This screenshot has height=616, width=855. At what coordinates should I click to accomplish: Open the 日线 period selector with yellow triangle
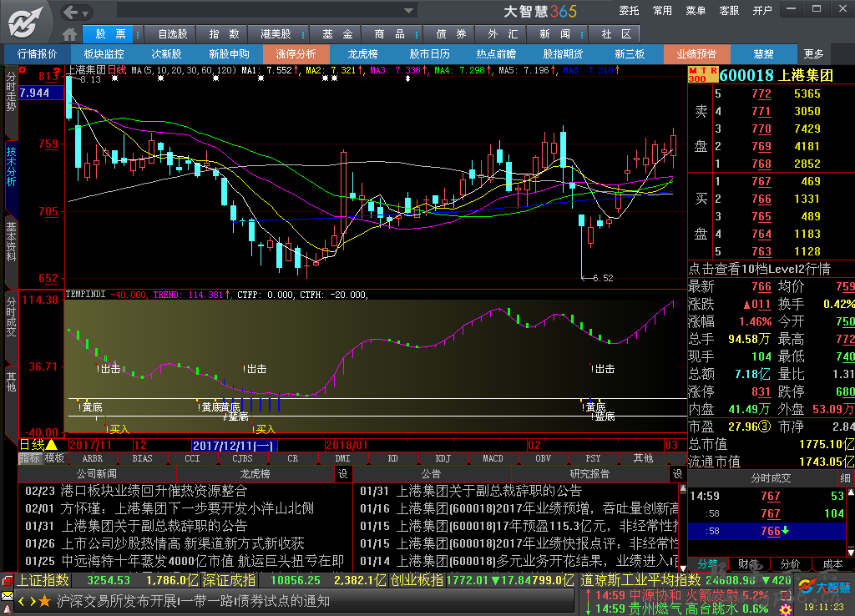point(38,445)
